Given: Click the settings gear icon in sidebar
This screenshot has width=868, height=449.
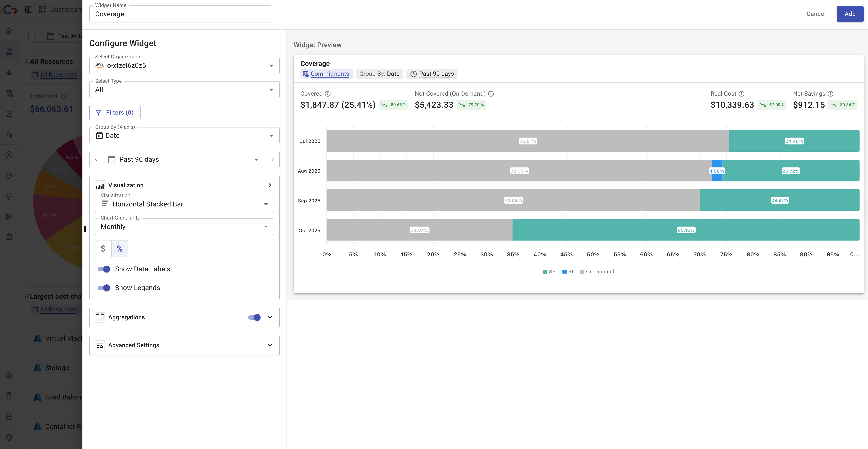Looking at the screenshot, I should pos(9,437).
